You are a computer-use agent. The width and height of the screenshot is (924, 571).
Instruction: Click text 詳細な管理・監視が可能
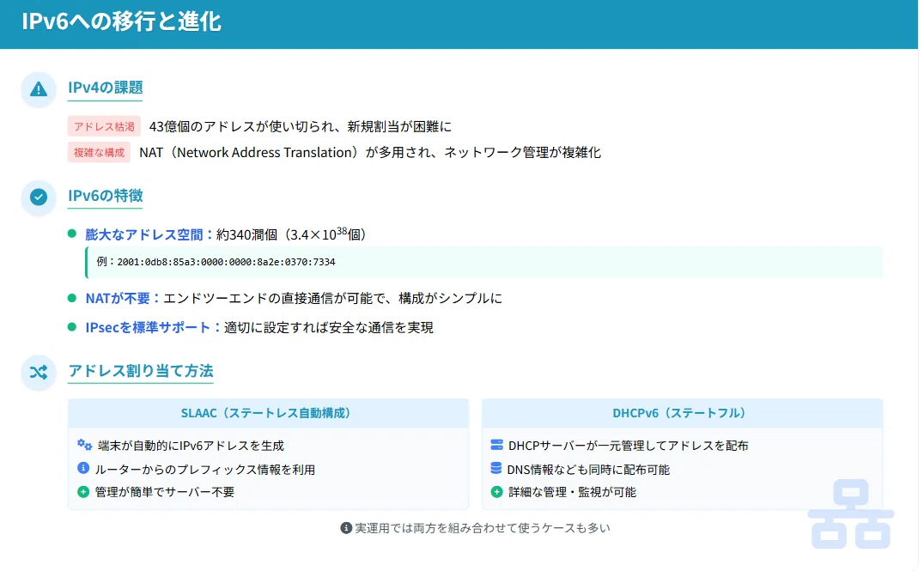[572, 492]
